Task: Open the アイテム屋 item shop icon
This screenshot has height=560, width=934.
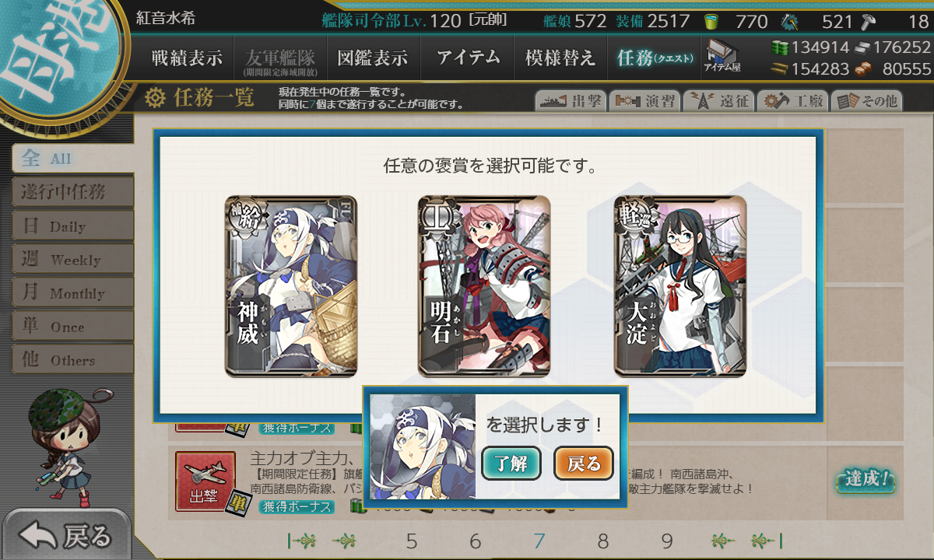Action: coord(723,57)
